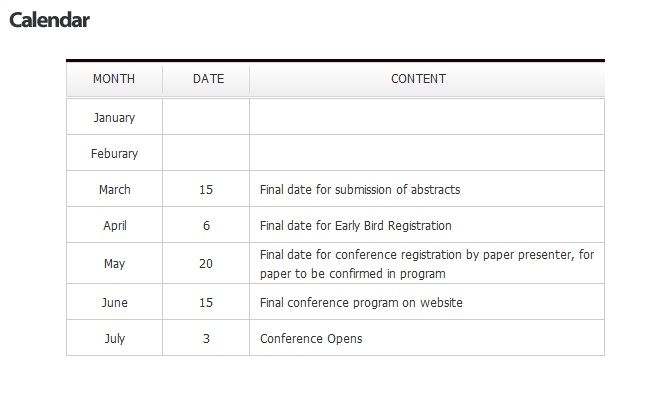Click the date 15 in March row
662x404 pixels.
pyautogui.click(x=206, y=190)
